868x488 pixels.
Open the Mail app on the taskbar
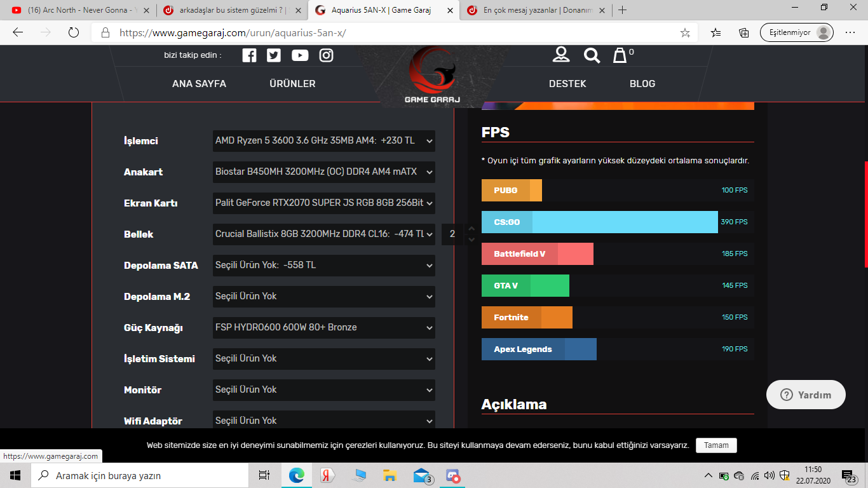pos(422,475)
